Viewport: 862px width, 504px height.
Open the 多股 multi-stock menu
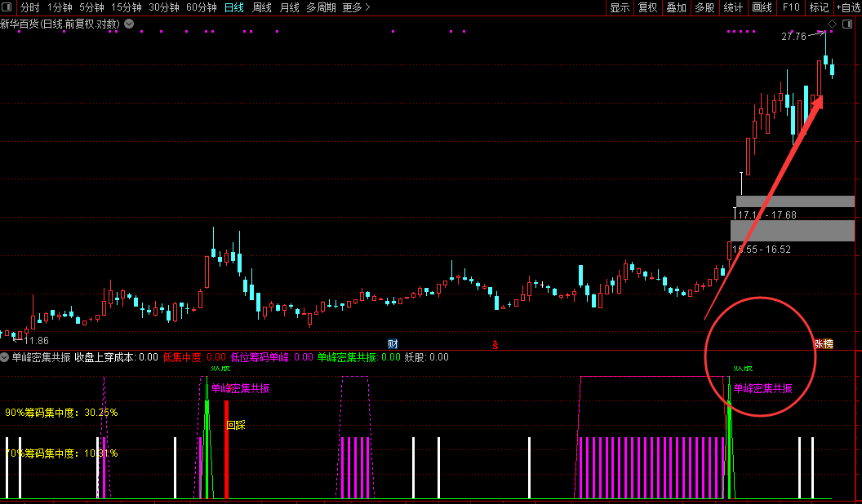[x=704, y=7]
